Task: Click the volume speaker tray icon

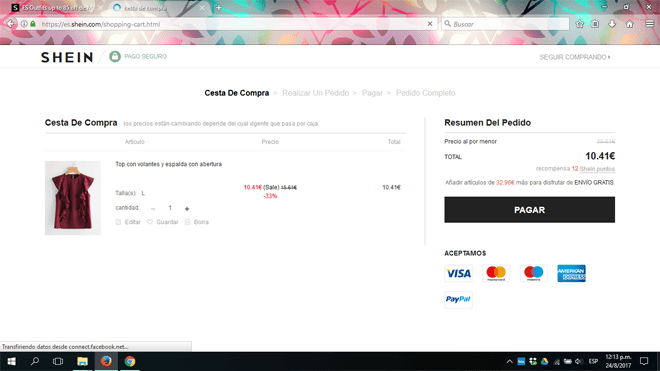Action: click(x=579, y=361)
